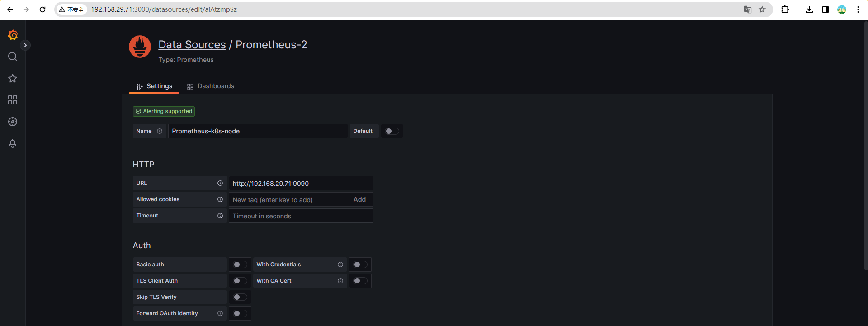Image resolution: width=868 pixels, height=326 pixels.
Task: Expand the sidebar with chevron arrow
Action: click(x=25, y=45)
